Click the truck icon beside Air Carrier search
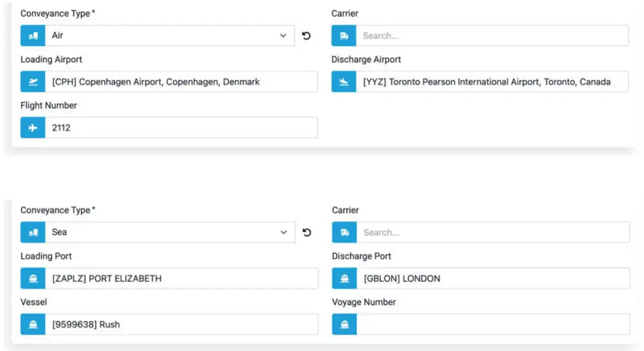Image resolution: width=644 pixels, height=351 pixels. click(344, 36)
